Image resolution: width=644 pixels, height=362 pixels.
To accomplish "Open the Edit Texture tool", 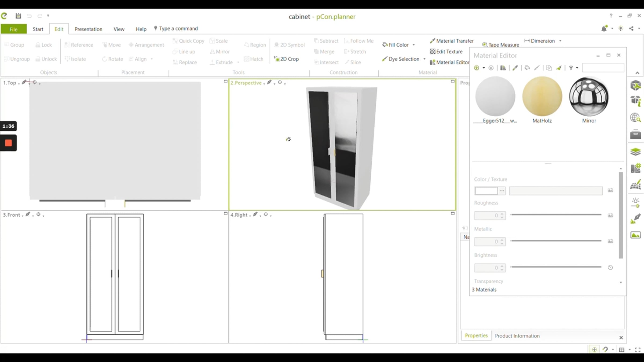I will [446, 51].
